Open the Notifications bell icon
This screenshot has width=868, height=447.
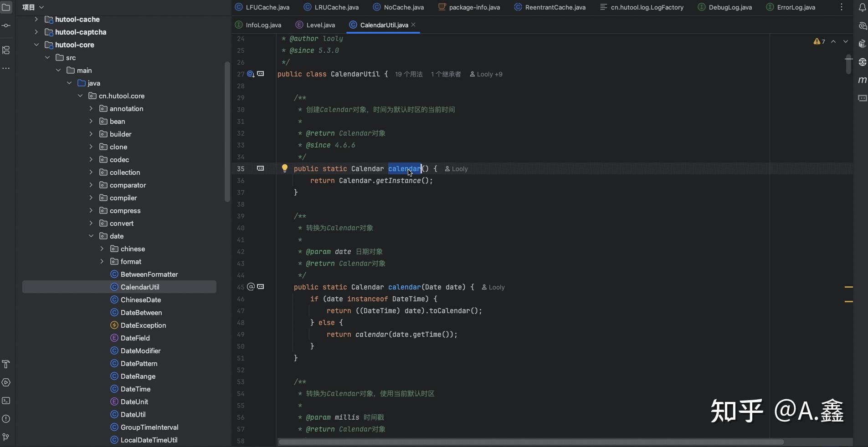click(x=862, y=7)
